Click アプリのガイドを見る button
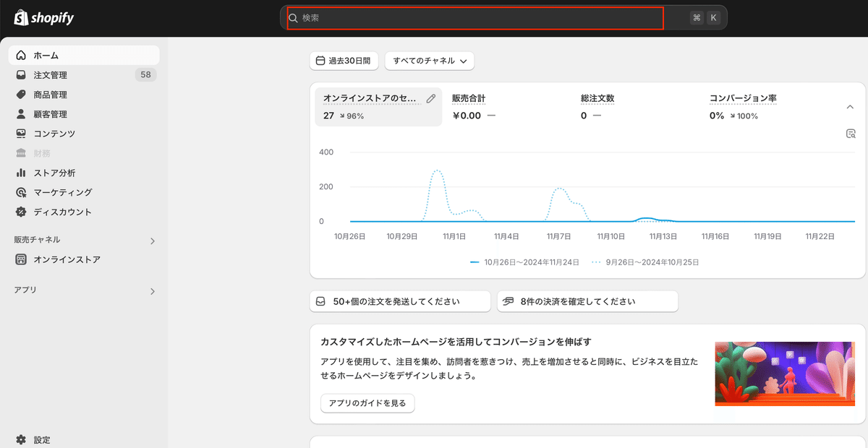The image size is (868, 448). coord(367,403)
